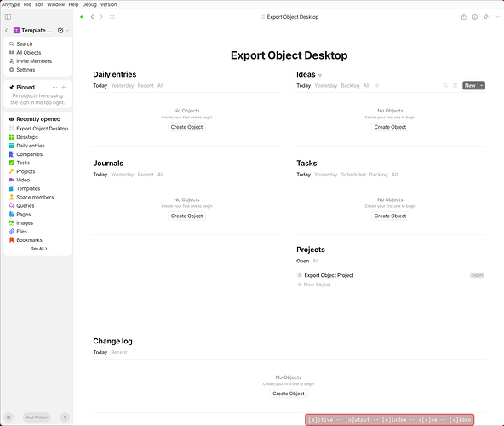Open Companies in sidebar
The image size is (504, 426).
pos(29,154)
